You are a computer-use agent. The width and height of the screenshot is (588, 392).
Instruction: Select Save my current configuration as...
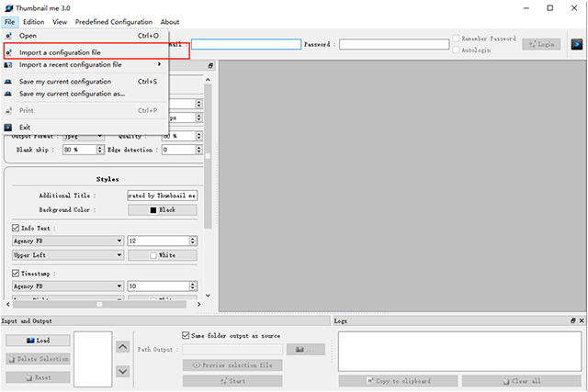pos(72,94)
